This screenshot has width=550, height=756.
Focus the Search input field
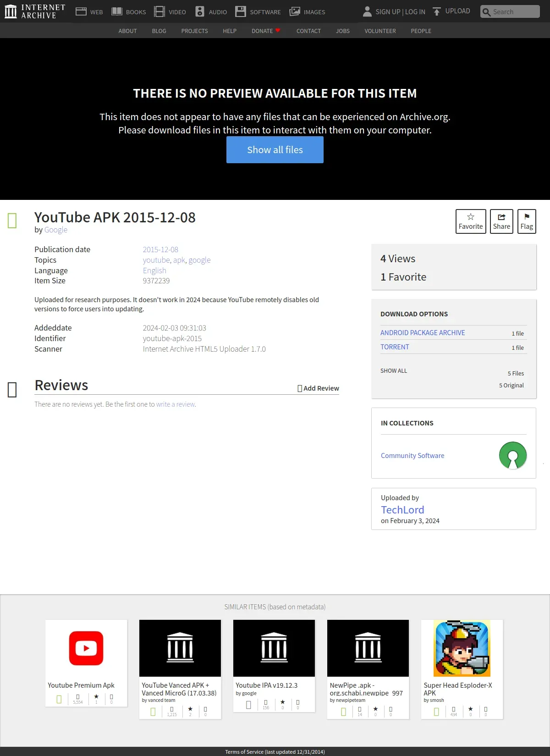[x=510, y=11]
